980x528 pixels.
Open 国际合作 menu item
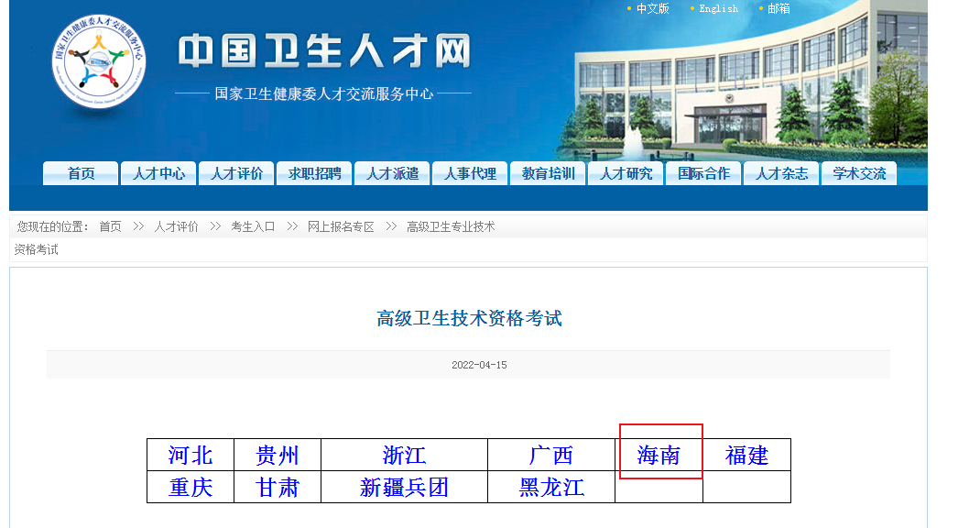pos(703,173)
